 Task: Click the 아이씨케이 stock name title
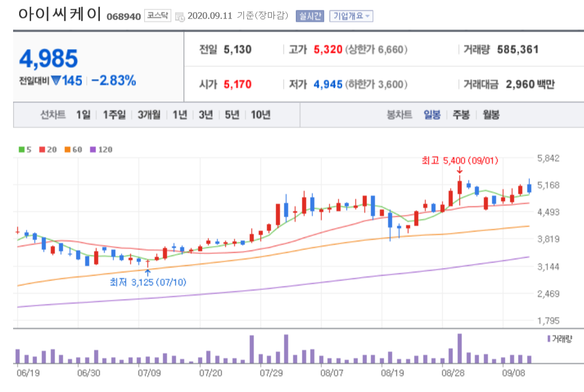click(x=59, y=14)
